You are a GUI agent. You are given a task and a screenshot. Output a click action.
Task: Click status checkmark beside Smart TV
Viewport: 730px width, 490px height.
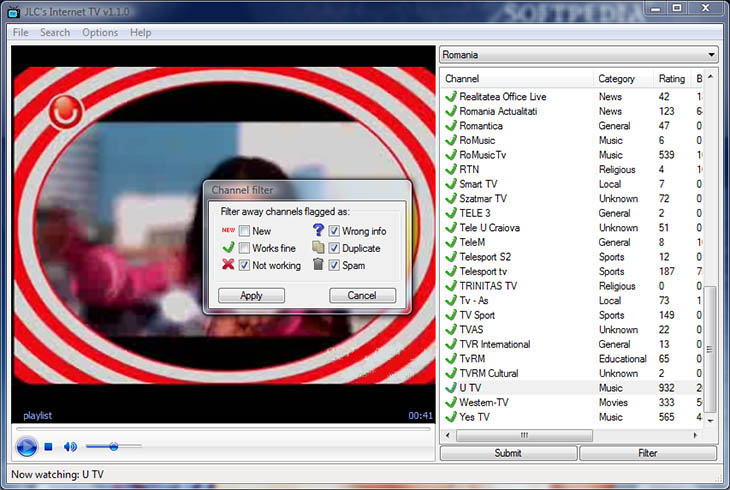pyautogui.click(x=451, y=184)
